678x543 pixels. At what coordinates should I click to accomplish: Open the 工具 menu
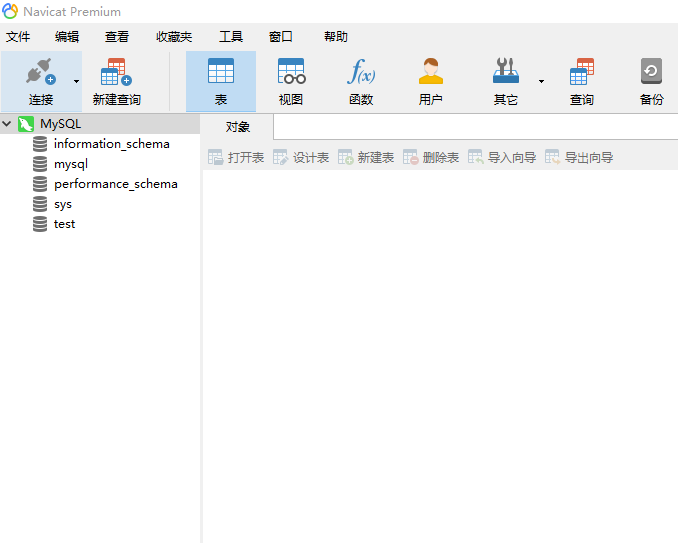click(x=231, y=37)
